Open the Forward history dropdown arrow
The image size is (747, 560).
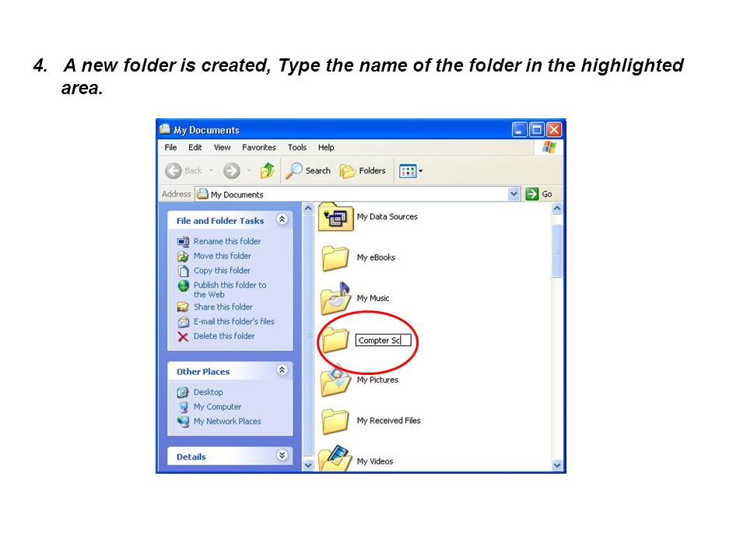[x=249, y=170]
